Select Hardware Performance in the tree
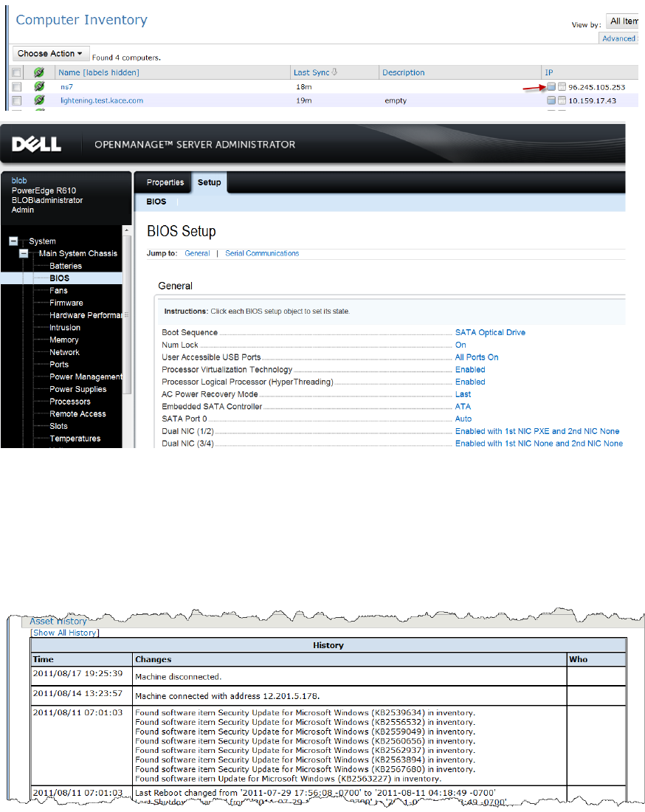Viewport: 645px width, 812px height. pos(86,315)
